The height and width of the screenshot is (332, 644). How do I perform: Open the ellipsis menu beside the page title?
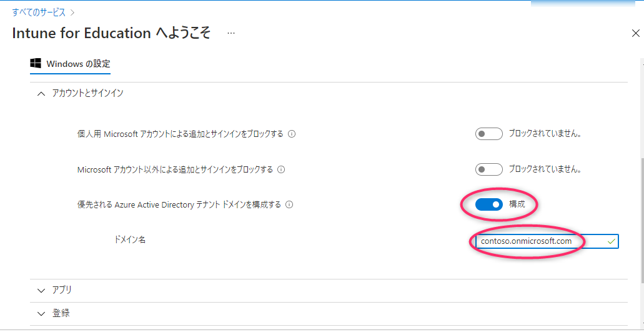pos(231,33)
